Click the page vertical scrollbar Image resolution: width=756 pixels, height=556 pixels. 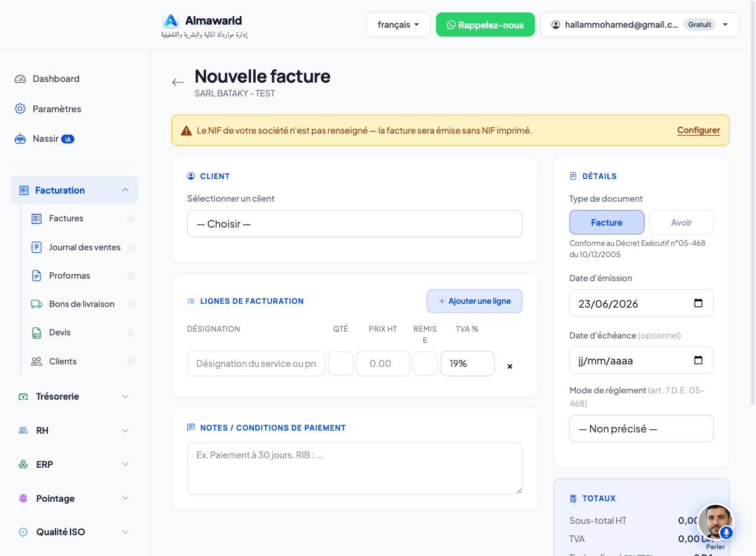coord(753,202)
